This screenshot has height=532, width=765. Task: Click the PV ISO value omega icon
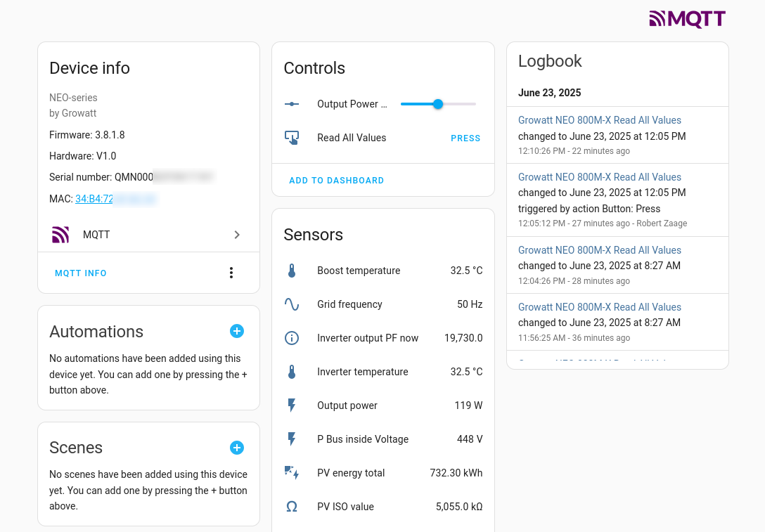pyautogui.click(x=292, y=507)
